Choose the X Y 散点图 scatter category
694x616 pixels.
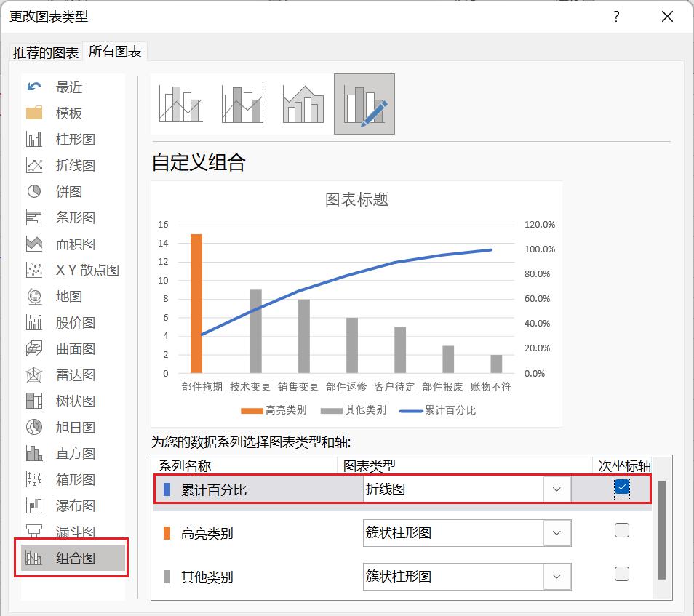(73, 270)
